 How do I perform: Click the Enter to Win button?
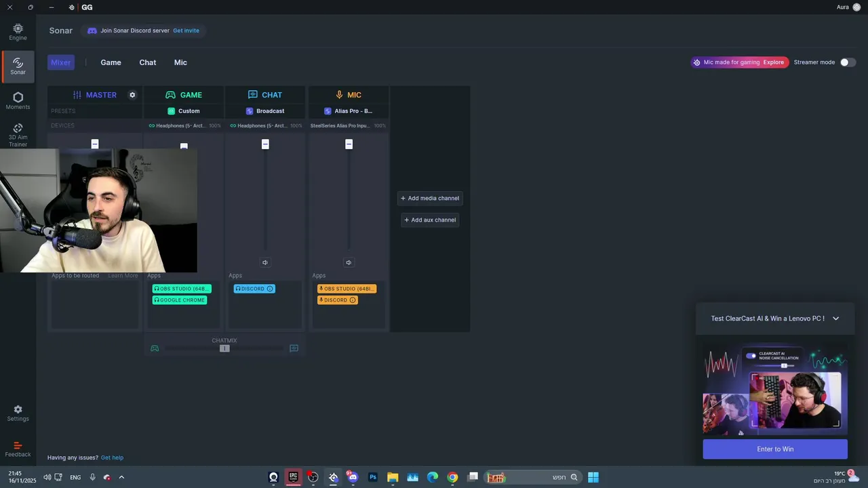click(775, 449)
